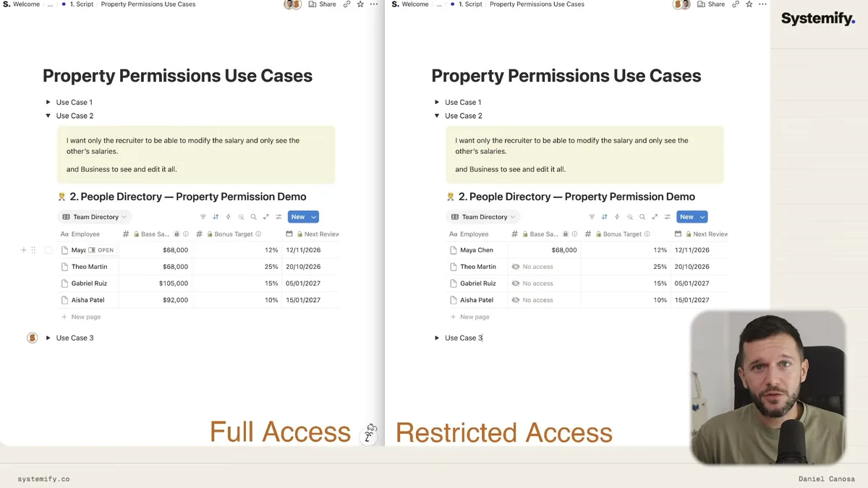
Task: Click Base Salary info icon in right window
Action: [x=575, y=234]
